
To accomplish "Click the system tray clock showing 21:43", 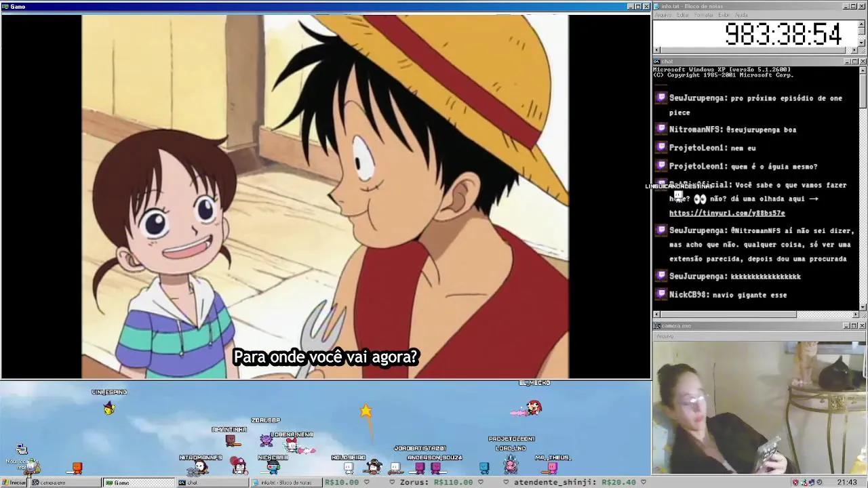I will coord(847,483).
